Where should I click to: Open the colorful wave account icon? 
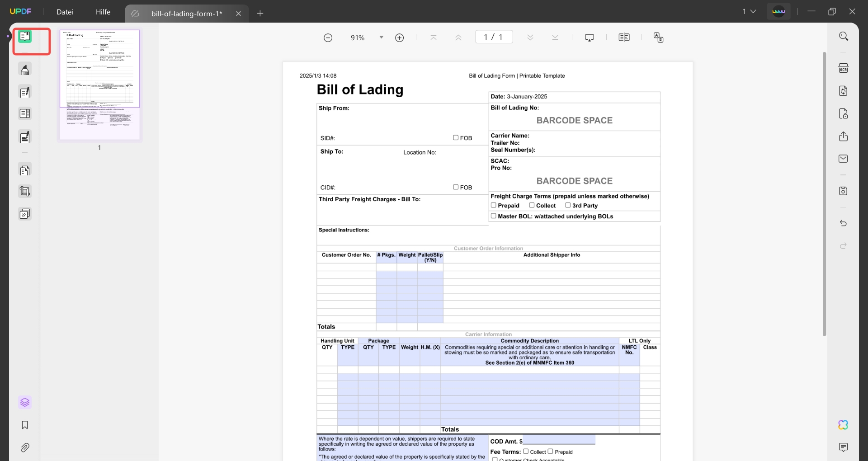coord(778,11)
